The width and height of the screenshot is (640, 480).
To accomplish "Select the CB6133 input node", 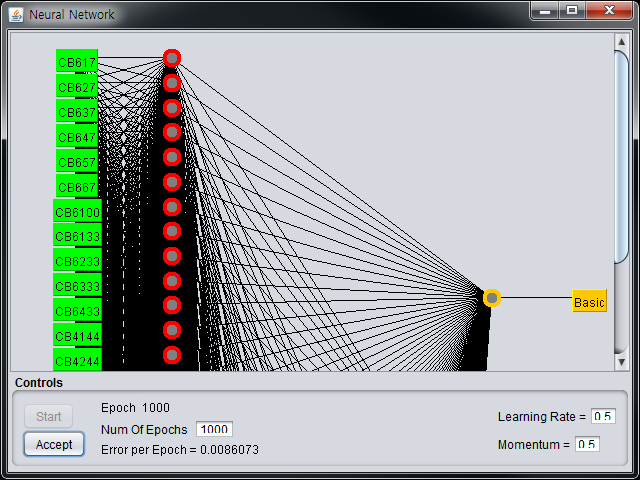I will click(78, 235).
